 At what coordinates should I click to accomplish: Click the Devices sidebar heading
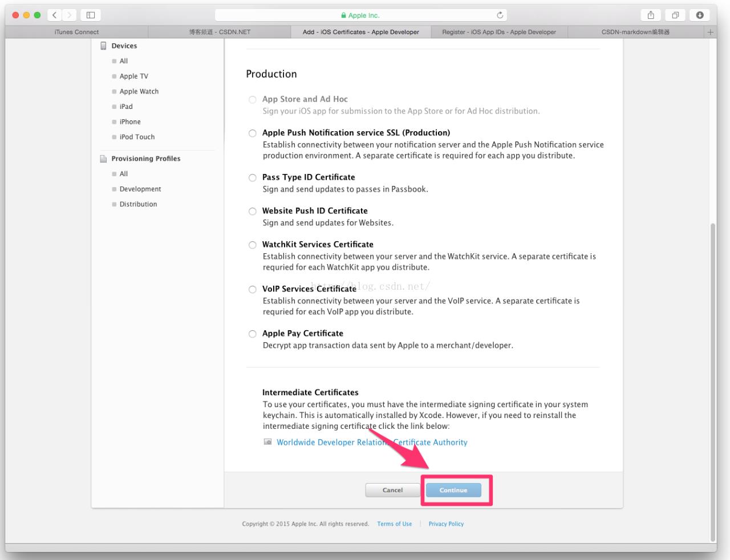[x=124, y=46]
